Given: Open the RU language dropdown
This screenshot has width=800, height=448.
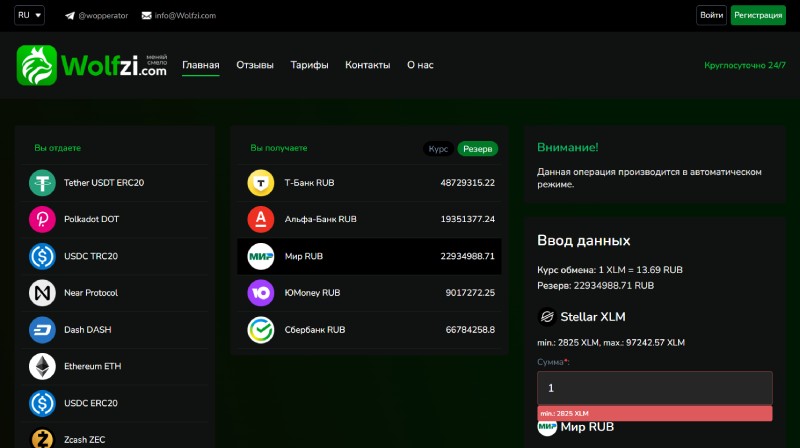Looking at the screenshot, I should tap(30, 16).
